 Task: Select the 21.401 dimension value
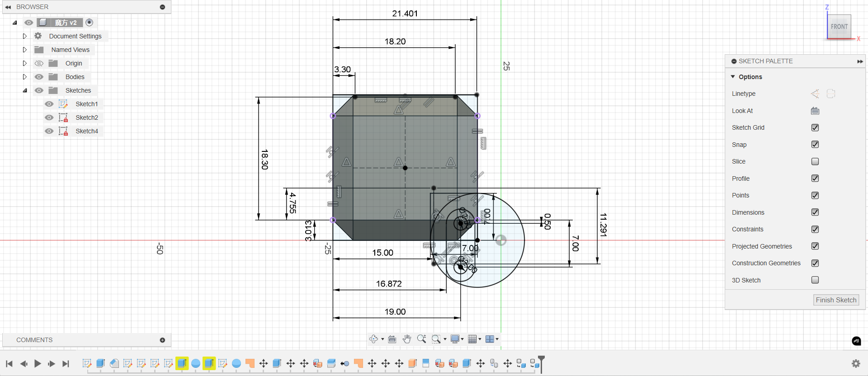(405, 14)
